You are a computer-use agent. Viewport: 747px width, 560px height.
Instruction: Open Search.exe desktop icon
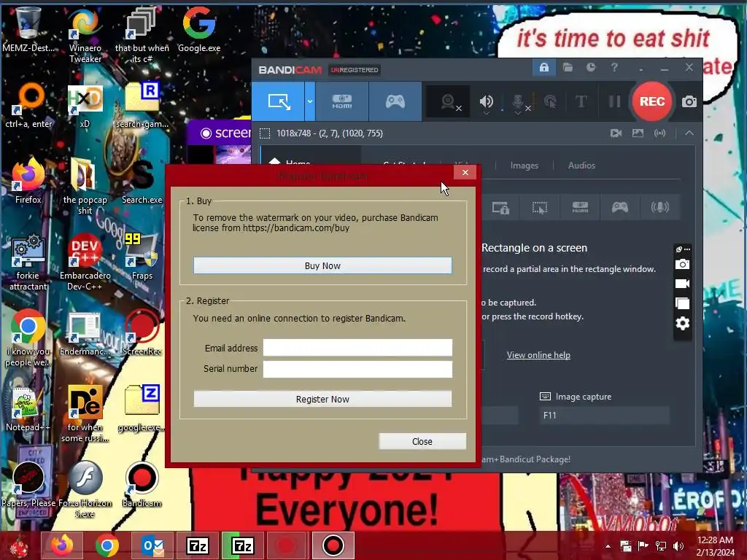142,181
